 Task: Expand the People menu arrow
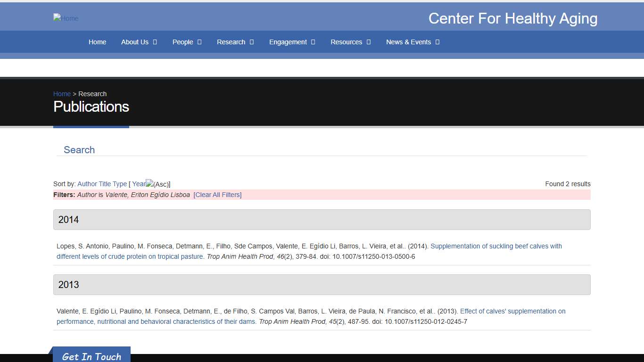(199, 42)
